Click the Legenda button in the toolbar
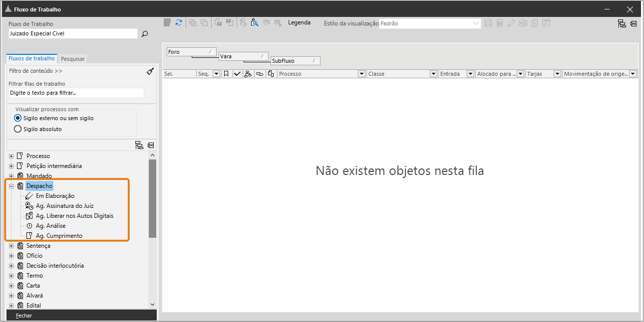Screen dimensions: 644x322 [x=299, y=22]
